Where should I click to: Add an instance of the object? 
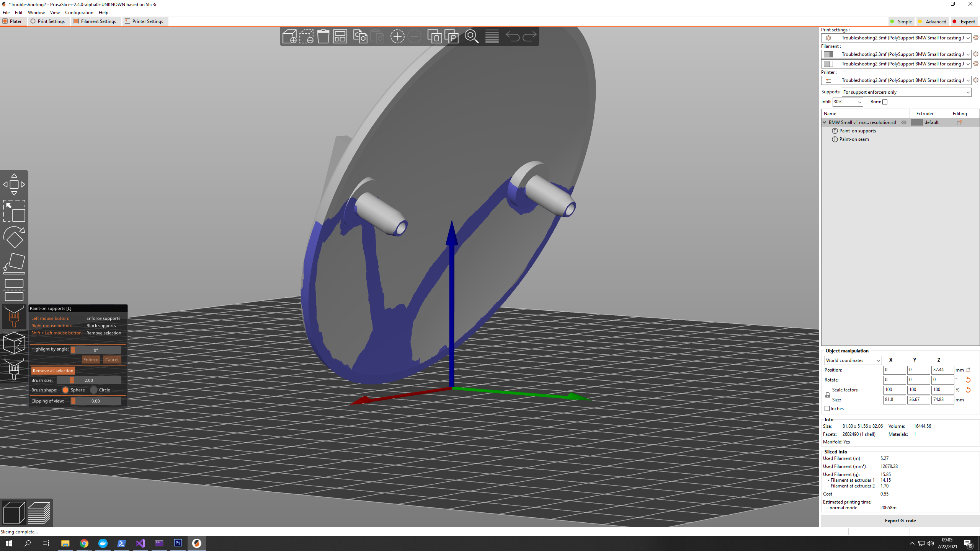(397, 36)
